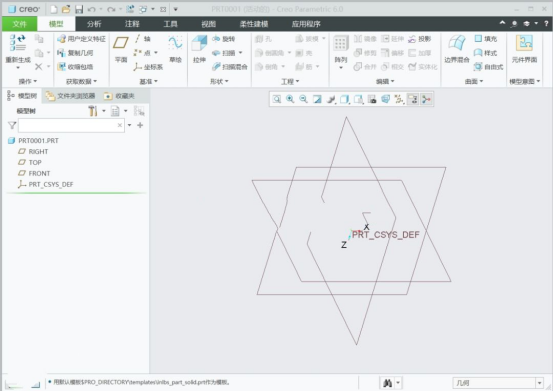
Task: Click the Windows switch icon in quick access toolbar
Action: pos(143,9)
